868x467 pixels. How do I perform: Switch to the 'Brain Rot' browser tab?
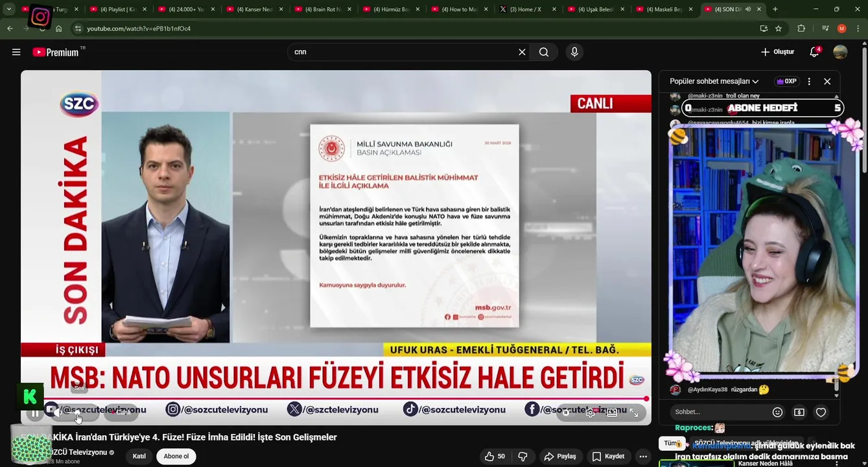(x=323, y=9)
